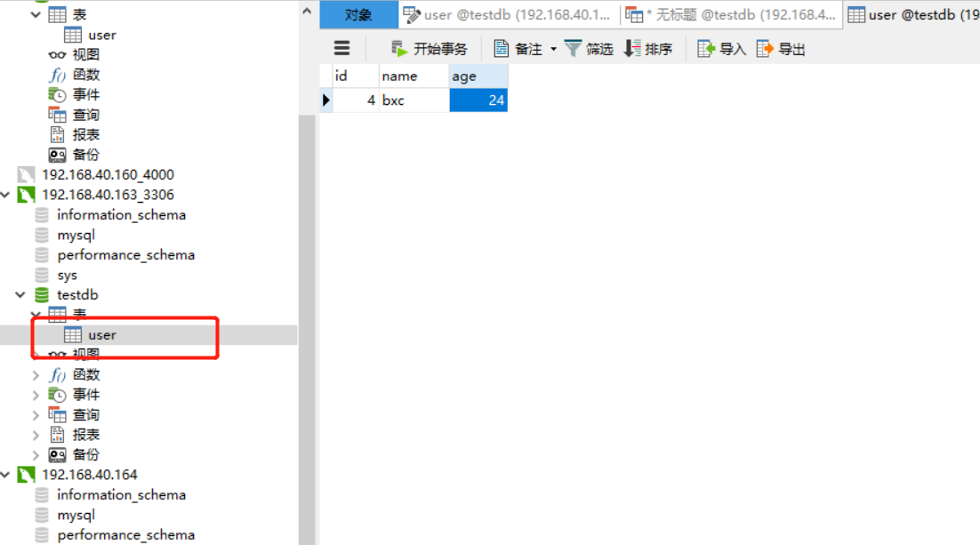Select performance_schema under 192.168.40.164

click(x=125, y=535)
